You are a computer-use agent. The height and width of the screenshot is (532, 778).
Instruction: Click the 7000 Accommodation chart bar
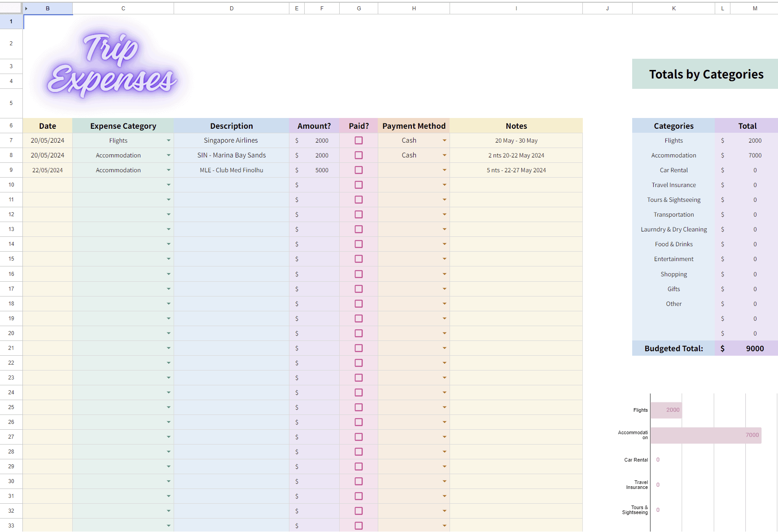click(x=705, y=435)
